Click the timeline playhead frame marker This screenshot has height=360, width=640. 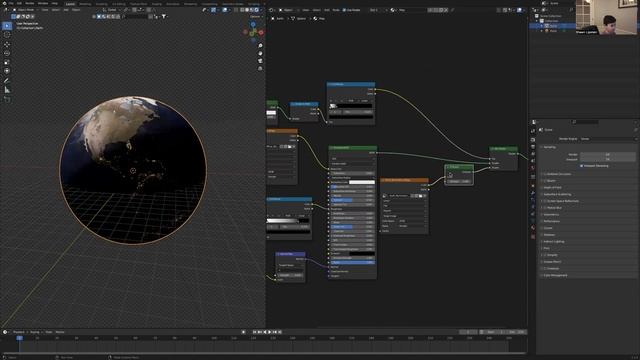[x=19, y=338]
